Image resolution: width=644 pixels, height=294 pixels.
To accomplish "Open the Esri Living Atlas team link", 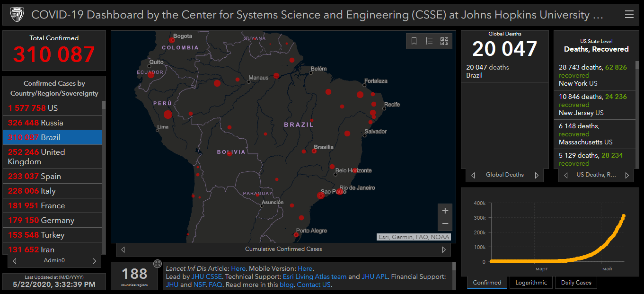I will (x=315, y=276).
